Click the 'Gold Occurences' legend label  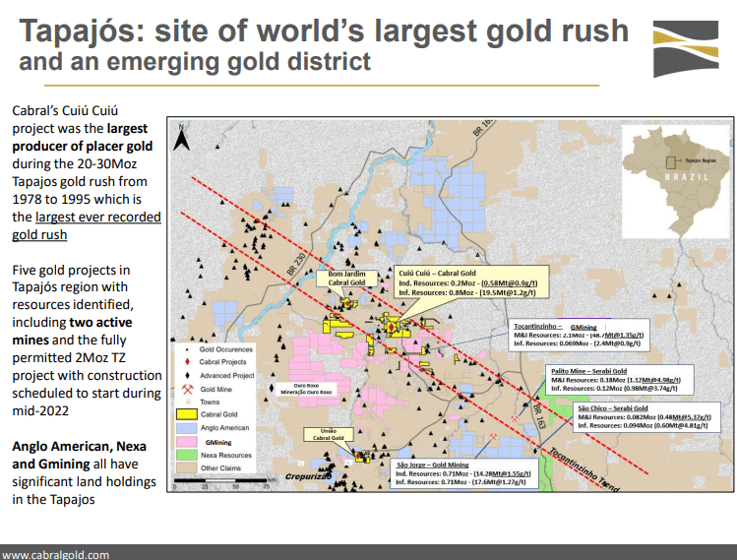226,349
